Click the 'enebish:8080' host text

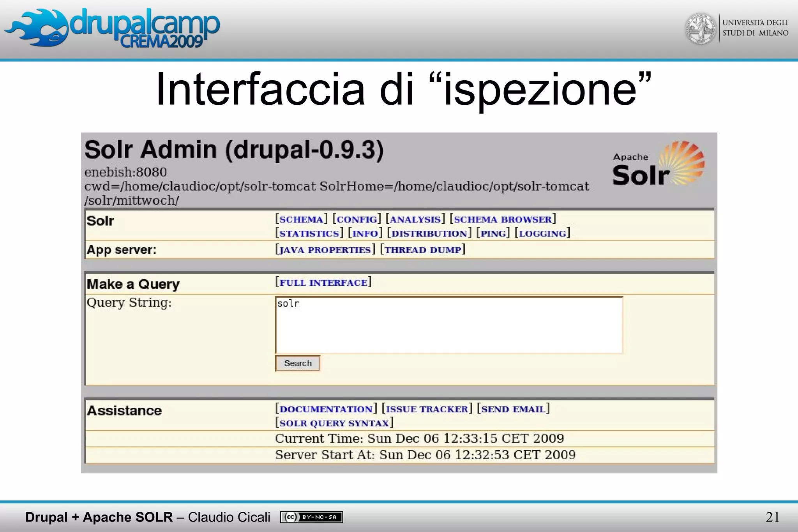[x=125, y=172]
